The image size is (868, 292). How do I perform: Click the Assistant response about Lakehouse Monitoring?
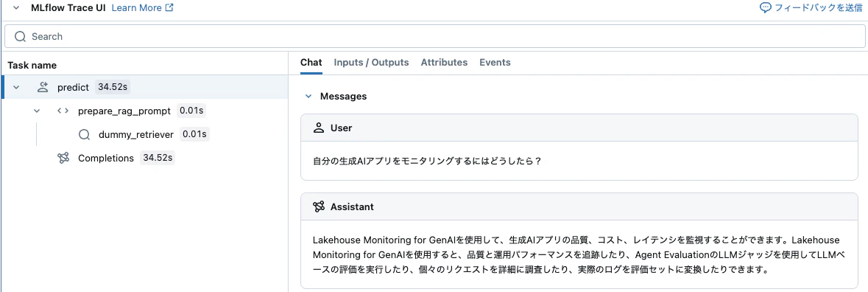[x=579, y=255]
